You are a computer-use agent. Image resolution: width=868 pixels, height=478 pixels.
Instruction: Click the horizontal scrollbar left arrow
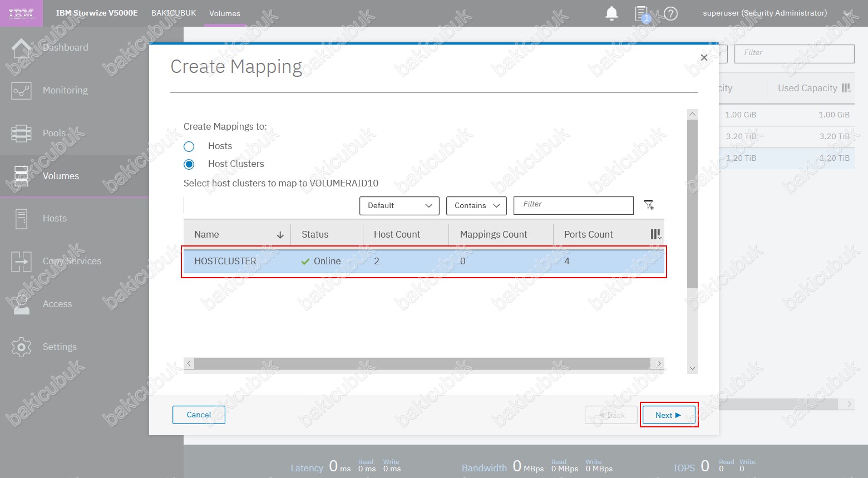[189, 363]
